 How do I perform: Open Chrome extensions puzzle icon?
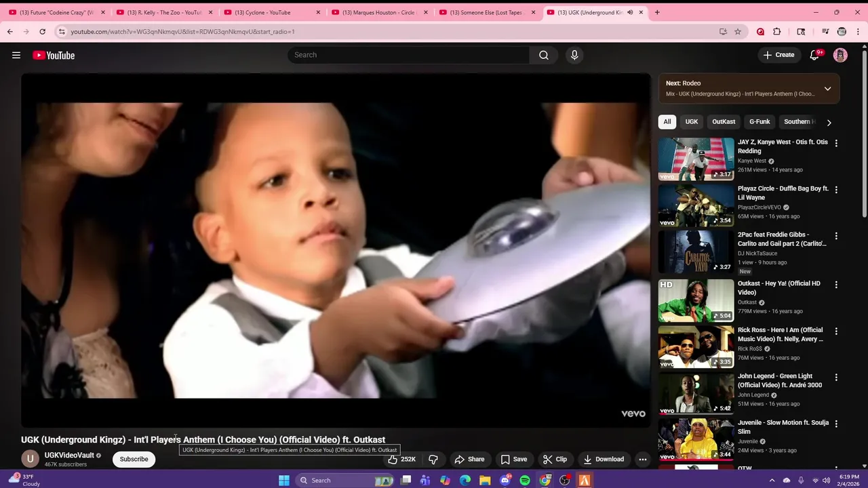777,31
